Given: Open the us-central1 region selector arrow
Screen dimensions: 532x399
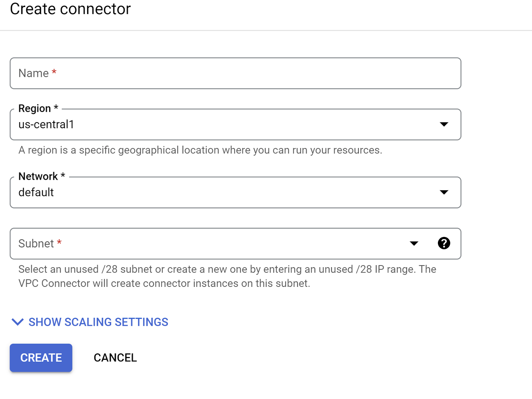Looking at the screenshot, I should [445, 125].
